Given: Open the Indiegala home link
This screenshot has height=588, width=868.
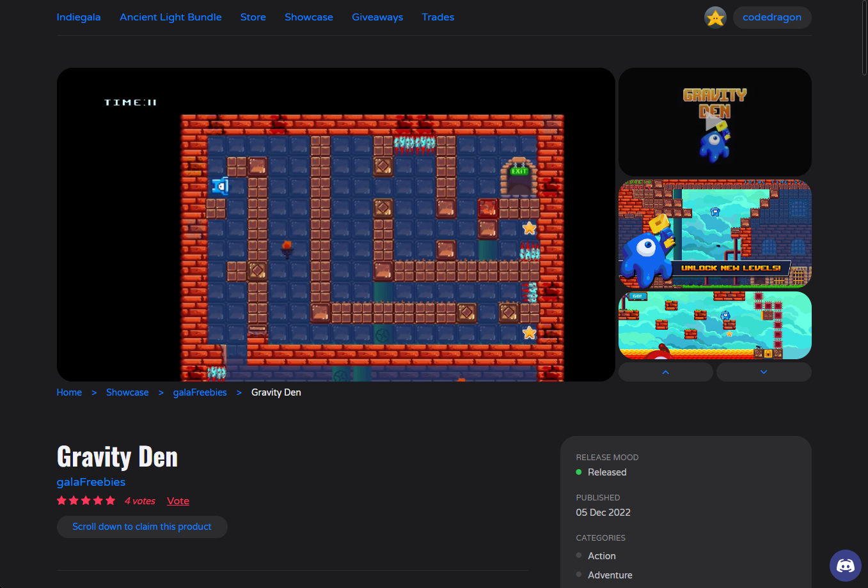Looking at the screenshot, I should pyautogui.click(x=79, y=17).
